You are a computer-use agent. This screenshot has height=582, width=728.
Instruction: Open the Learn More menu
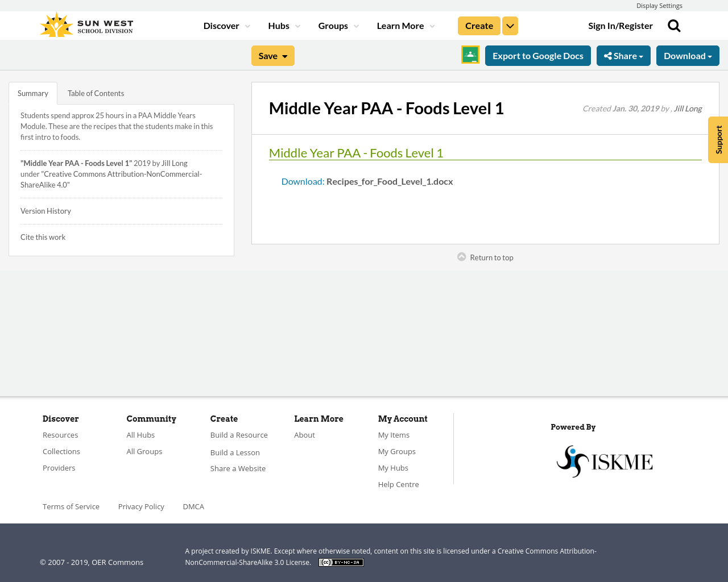point(404,25)
